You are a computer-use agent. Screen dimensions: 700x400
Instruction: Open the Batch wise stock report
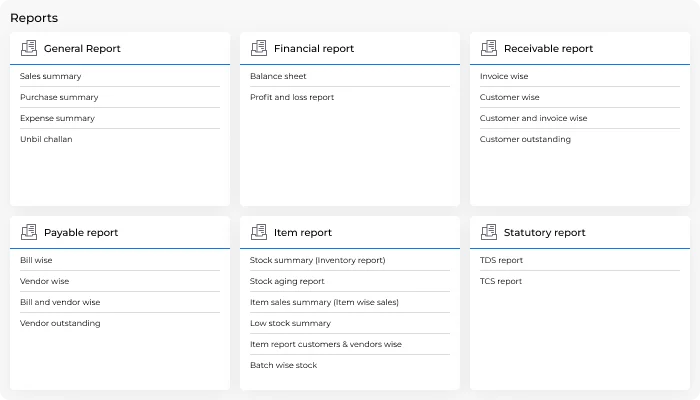[x=283, y=365]
